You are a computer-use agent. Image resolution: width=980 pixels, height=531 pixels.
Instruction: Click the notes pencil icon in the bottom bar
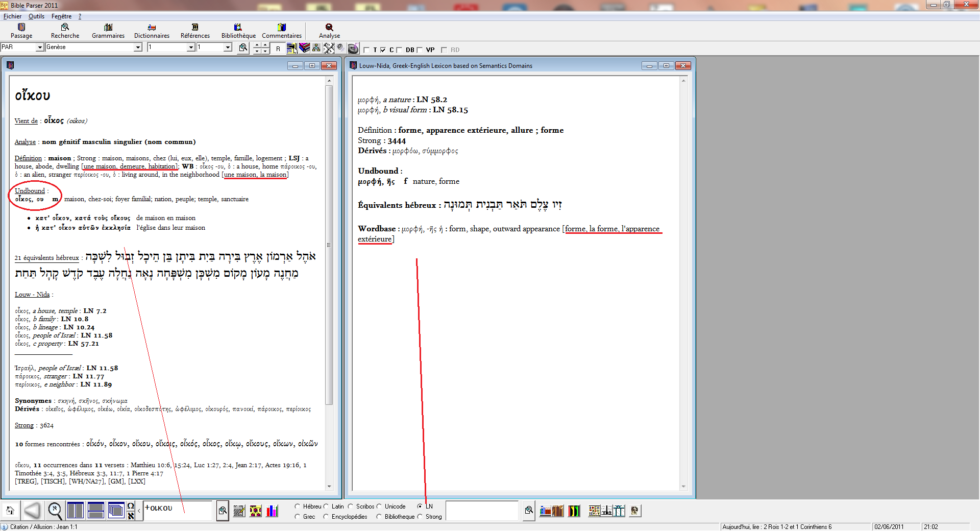point(239,511)
